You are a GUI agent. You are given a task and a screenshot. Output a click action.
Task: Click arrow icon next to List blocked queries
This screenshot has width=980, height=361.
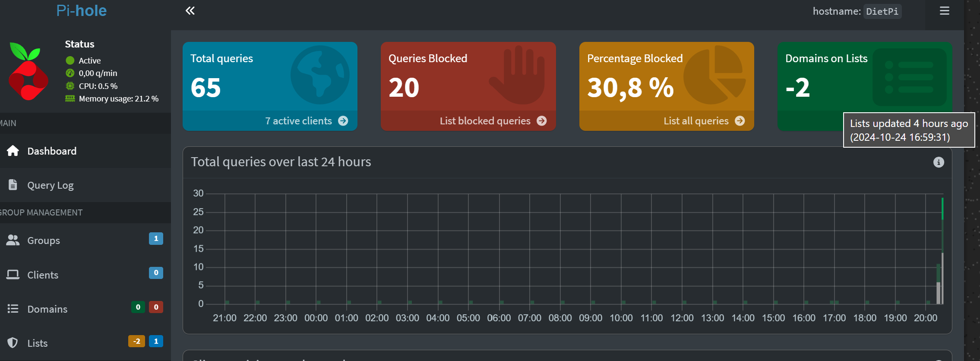(542, 121)
